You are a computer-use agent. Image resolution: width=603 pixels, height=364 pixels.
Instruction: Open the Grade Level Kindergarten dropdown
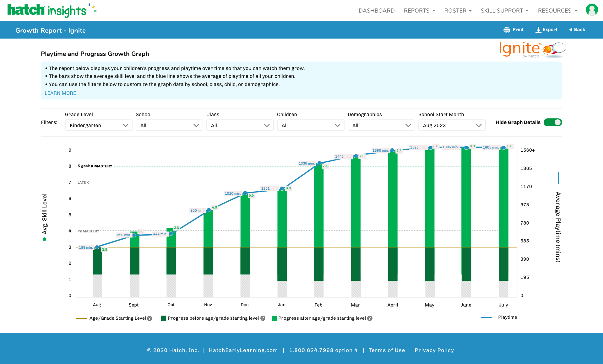(99, 125)
